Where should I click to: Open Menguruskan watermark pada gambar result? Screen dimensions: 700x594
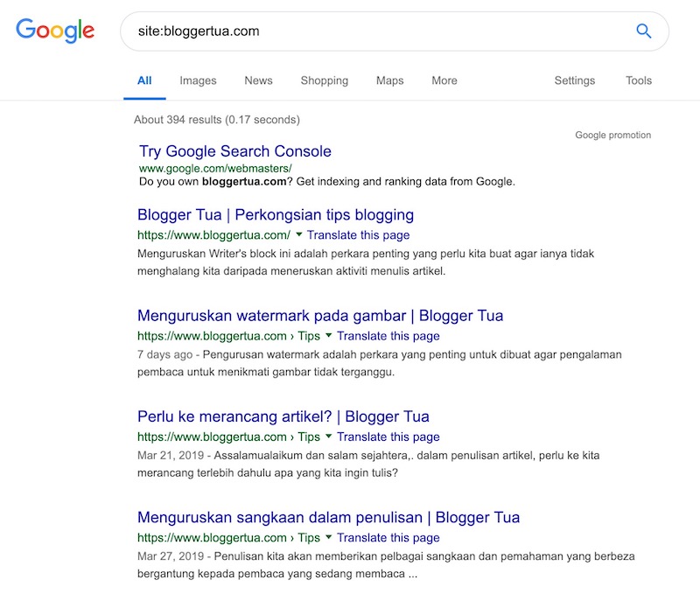click(x=320, y=316)
